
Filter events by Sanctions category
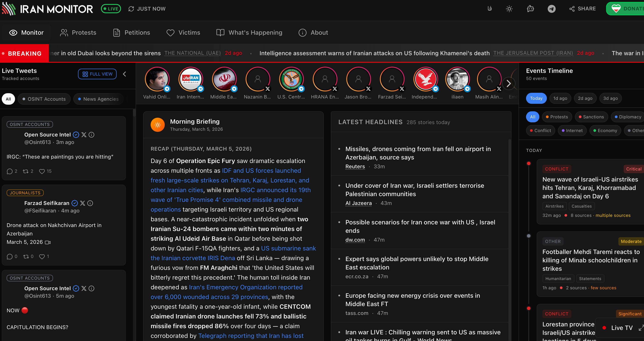[x=591, y=117]
